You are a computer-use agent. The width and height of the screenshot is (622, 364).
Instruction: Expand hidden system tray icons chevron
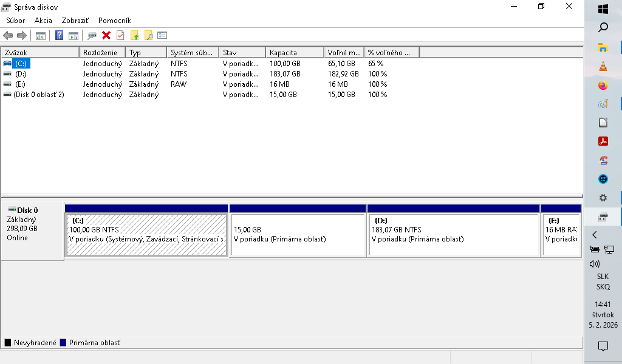tap(595, 235)
